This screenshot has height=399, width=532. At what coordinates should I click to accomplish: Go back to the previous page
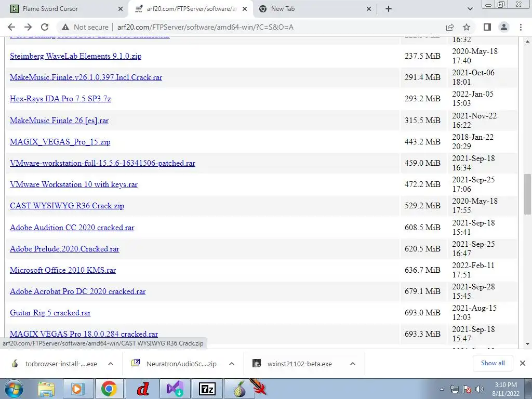tap(11, 27)
